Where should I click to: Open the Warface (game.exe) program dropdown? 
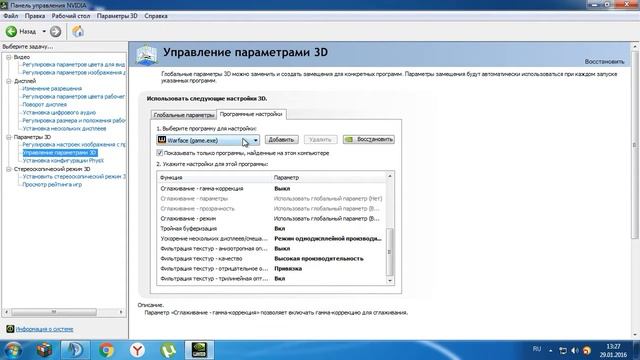click(208, 140)
